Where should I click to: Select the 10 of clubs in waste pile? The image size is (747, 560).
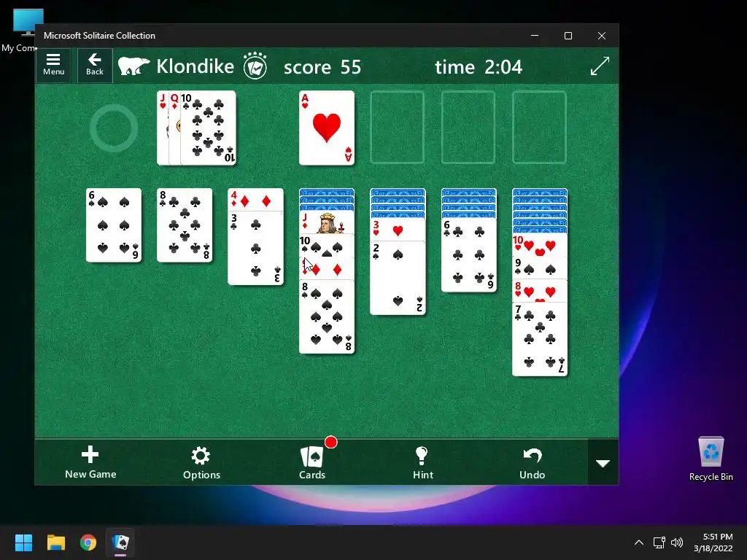tap(208, 128)
